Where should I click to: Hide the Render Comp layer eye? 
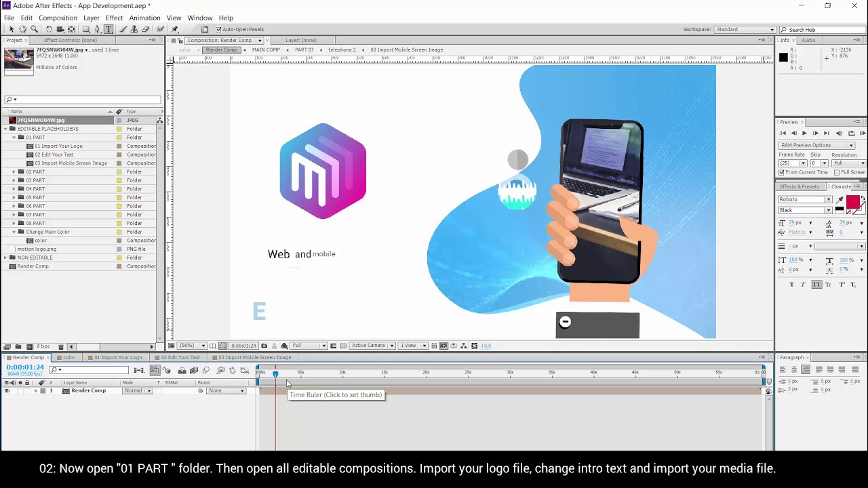tap(7, 390)
